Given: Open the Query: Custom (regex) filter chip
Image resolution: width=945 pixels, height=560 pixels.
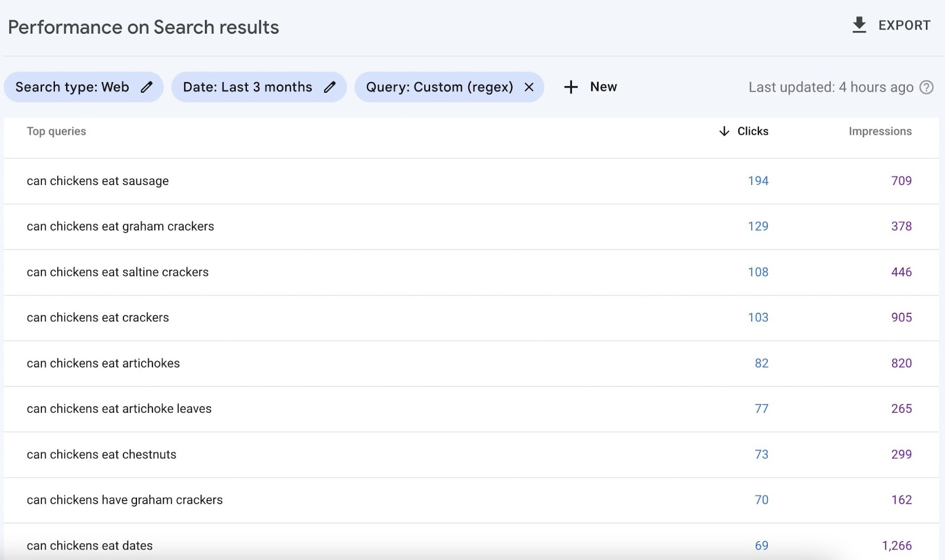Looking at the screenshot, I should (x=439, y=87).
